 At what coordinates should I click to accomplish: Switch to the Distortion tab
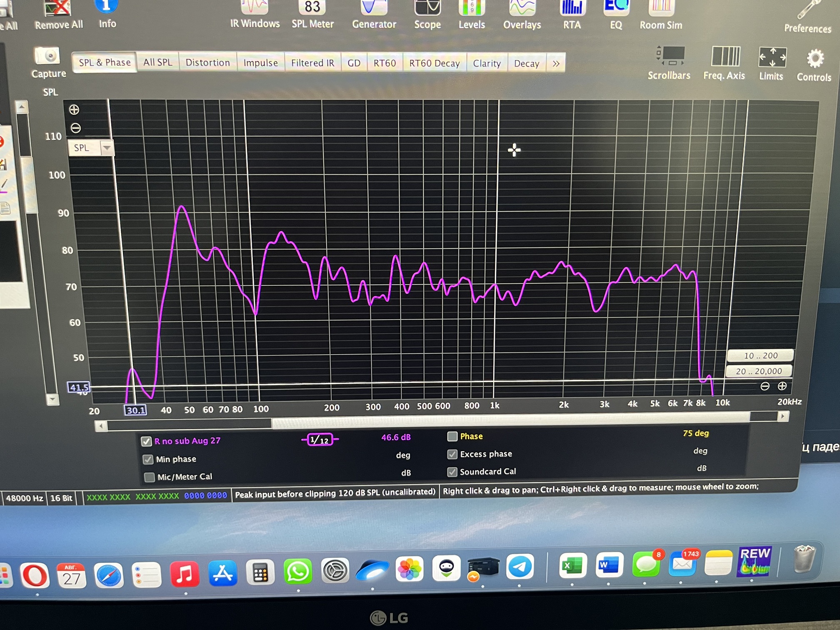click(207, 62)
